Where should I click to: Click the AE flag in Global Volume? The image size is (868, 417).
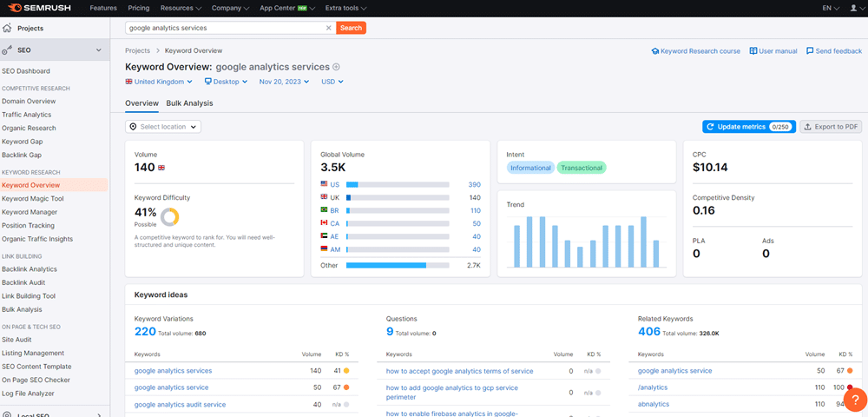324,236
